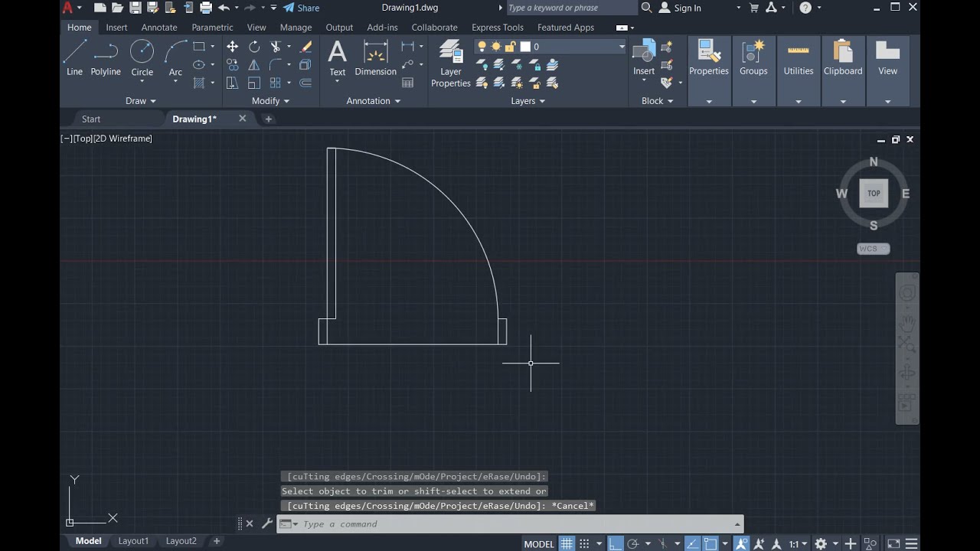Add a new drawing tab with plus
Image resolution: width=980 pixels, height=551 pixels.
point(268,119)
